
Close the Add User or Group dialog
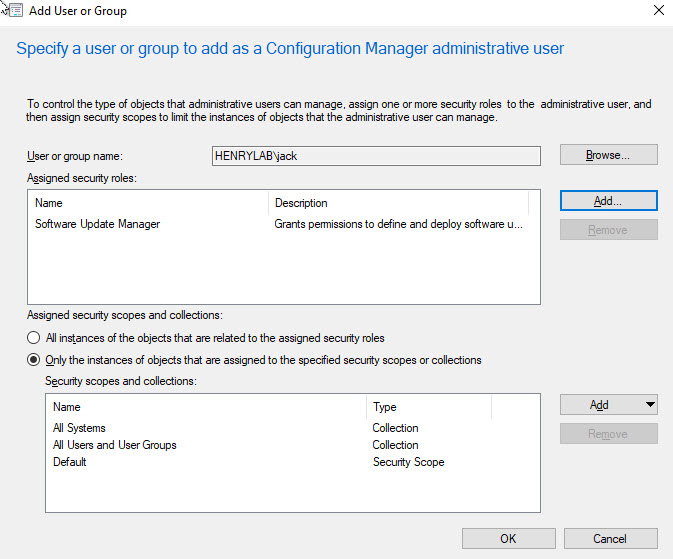tap(657, 11)
